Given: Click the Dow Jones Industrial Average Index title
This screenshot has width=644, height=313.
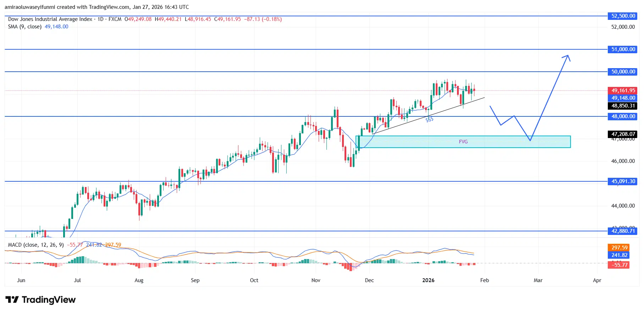Looking at the screenshot, I should click(50, 19).
